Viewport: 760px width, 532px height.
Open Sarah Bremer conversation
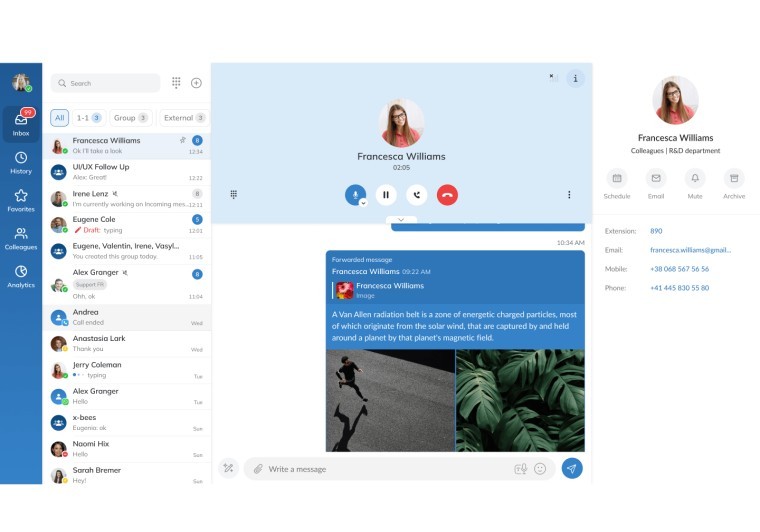(127, 475)
